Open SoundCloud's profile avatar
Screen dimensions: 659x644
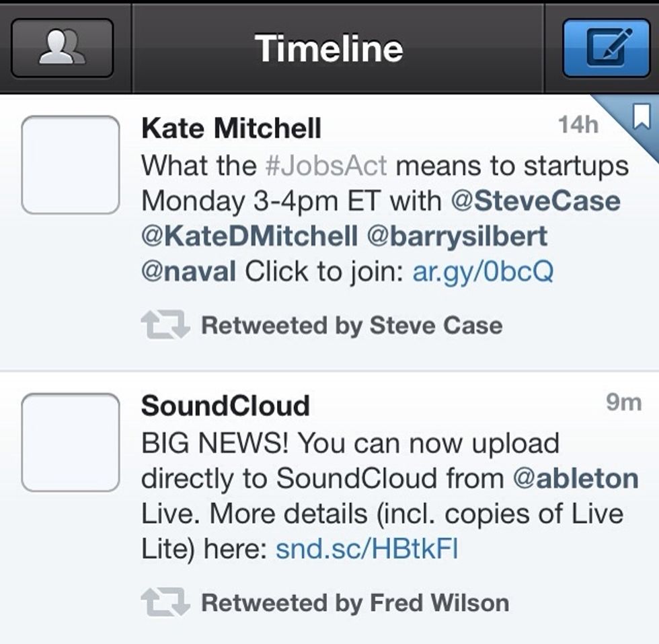pyautogui.click(x=71, y=443)
